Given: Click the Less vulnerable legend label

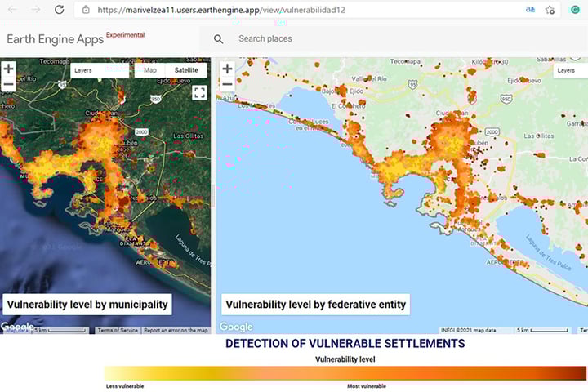Looking at the screenshot, I should click(125, 386).
